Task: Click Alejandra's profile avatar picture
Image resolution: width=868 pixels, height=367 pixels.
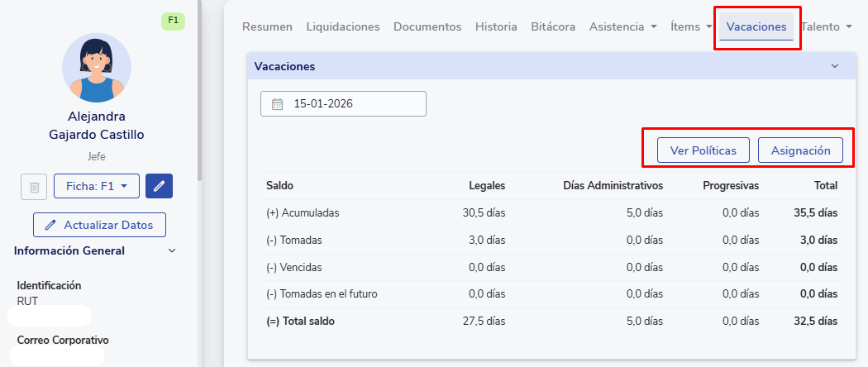Action: [x=97, y=68]
